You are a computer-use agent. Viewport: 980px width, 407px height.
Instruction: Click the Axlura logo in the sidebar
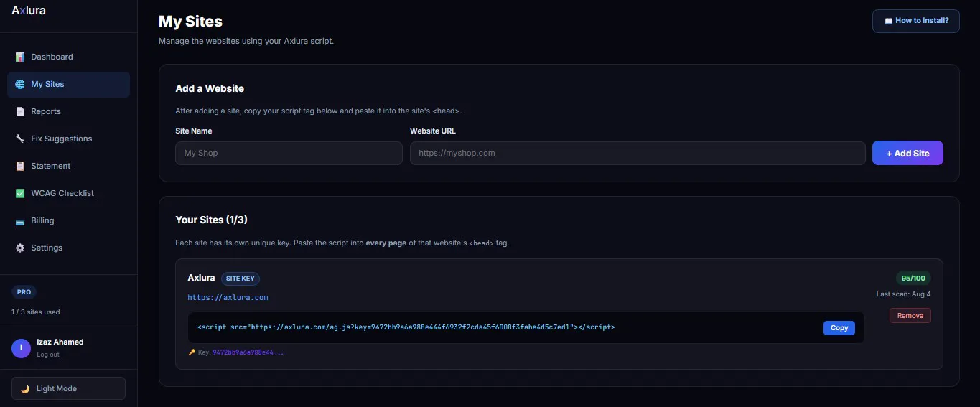pos(29,11)
